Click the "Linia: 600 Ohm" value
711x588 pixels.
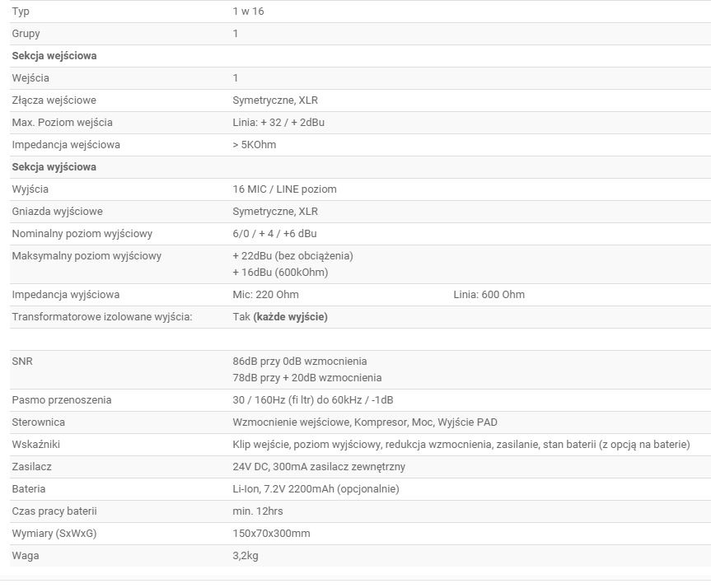489,295
